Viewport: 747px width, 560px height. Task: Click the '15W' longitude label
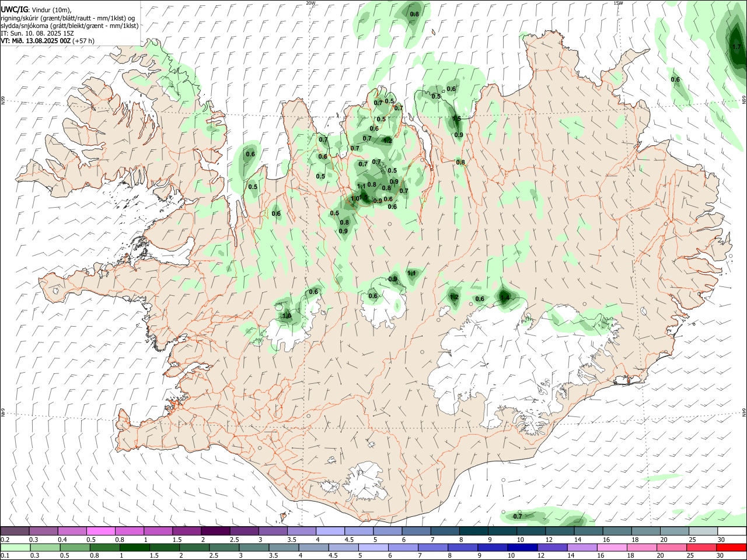click(x=618, y=3)
